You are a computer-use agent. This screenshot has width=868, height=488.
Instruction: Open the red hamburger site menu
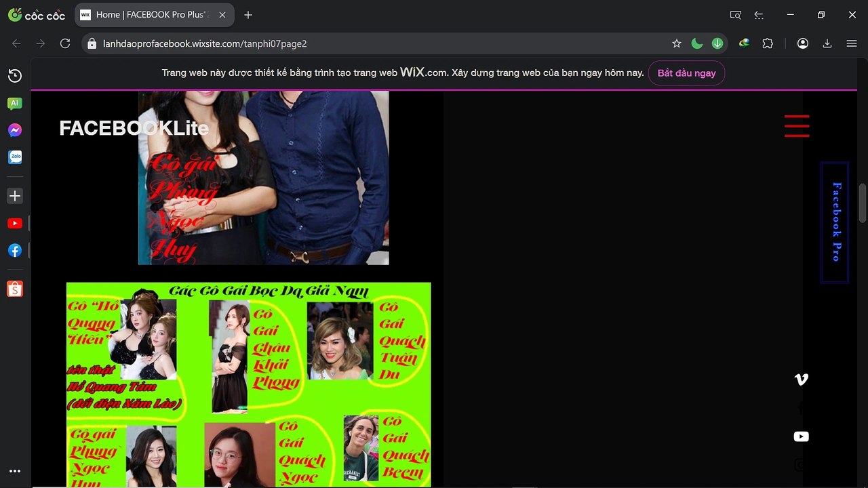coord(797,126)
